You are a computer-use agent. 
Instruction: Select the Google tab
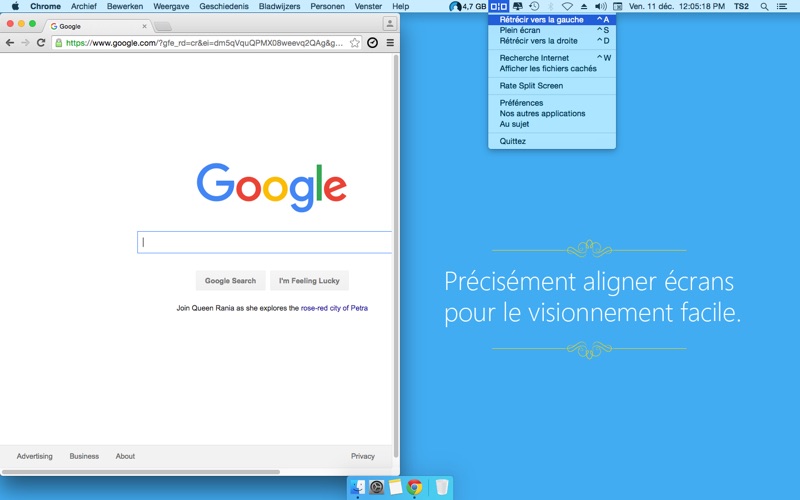pos(98,26)
